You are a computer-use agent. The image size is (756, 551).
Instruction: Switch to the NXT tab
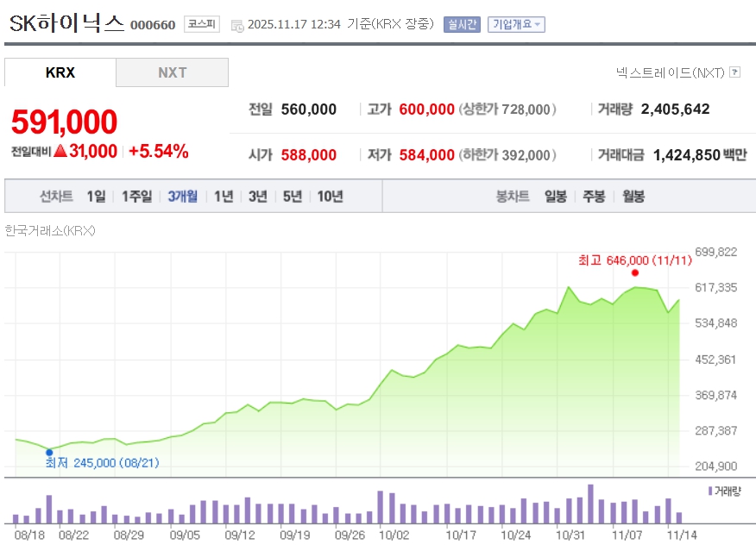point(172,72)
